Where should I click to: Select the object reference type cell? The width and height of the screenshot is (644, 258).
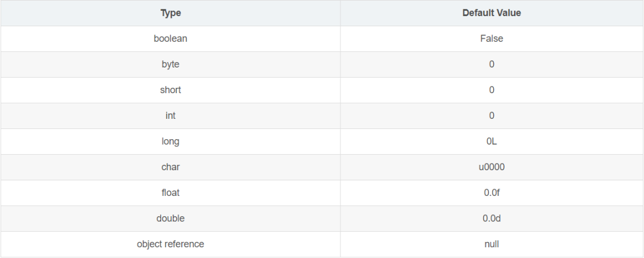[x=171, y=244]
